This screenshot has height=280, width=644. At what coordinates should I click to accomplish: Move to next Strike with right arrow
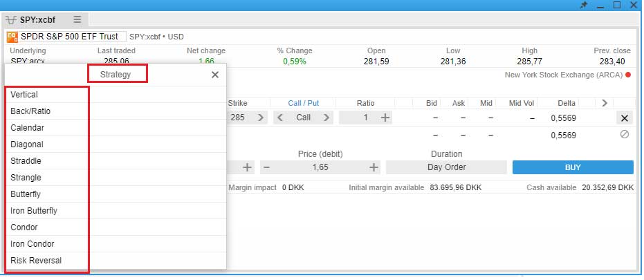[x=260, y=118]
